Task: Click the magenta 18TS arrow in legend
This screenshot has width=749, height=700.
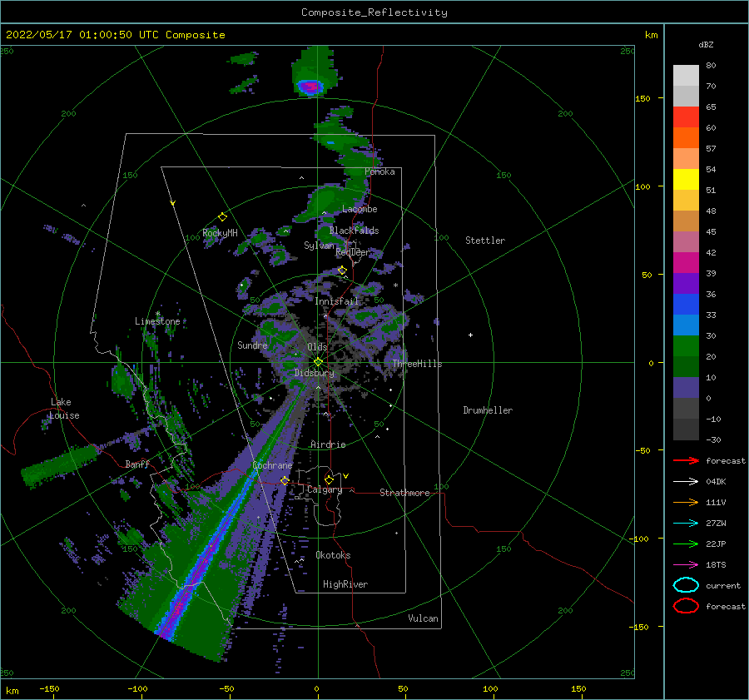Action: coord(686,565)
